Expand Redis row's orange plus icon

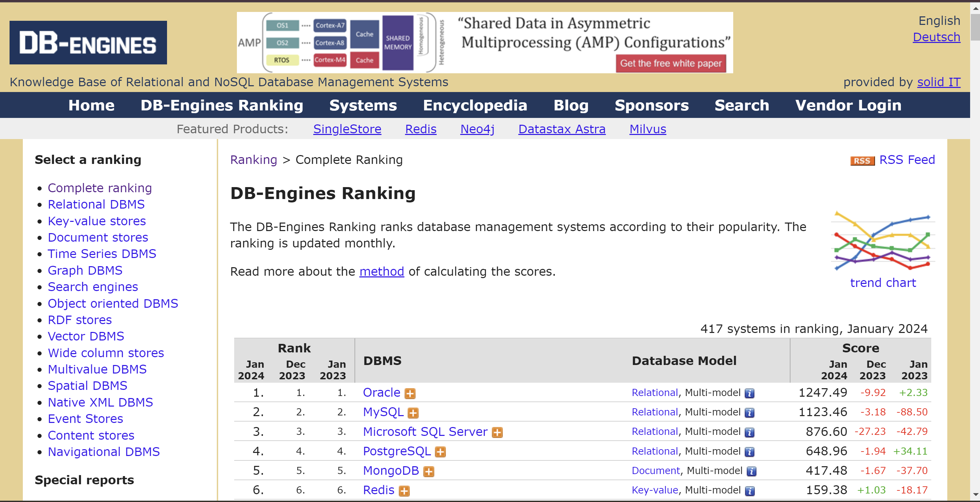click(x=404, y=491)
